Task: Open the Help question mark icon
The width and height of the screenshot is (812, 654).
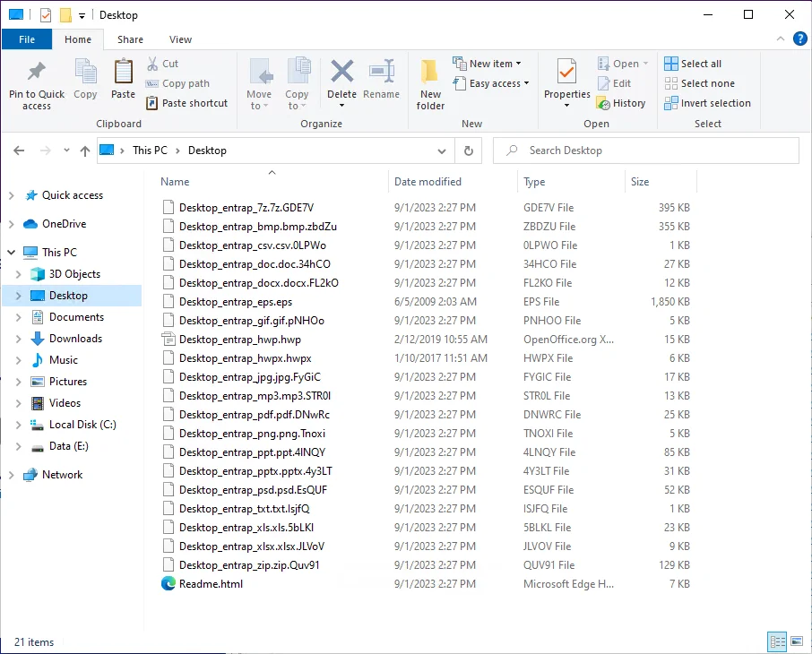Action: (x=800, y=39)
